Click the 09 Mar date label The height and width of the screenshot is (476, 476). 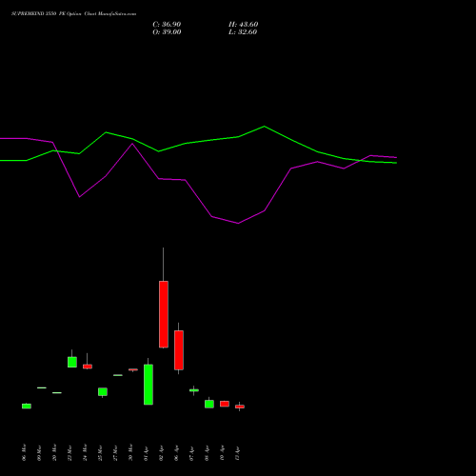(39, 452)
